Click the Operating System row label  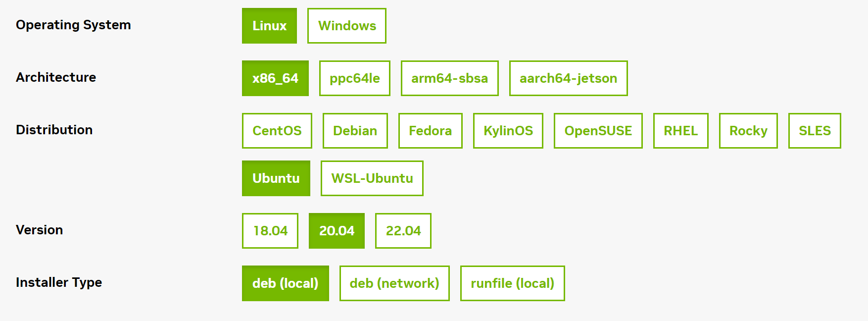click(73, 25)
